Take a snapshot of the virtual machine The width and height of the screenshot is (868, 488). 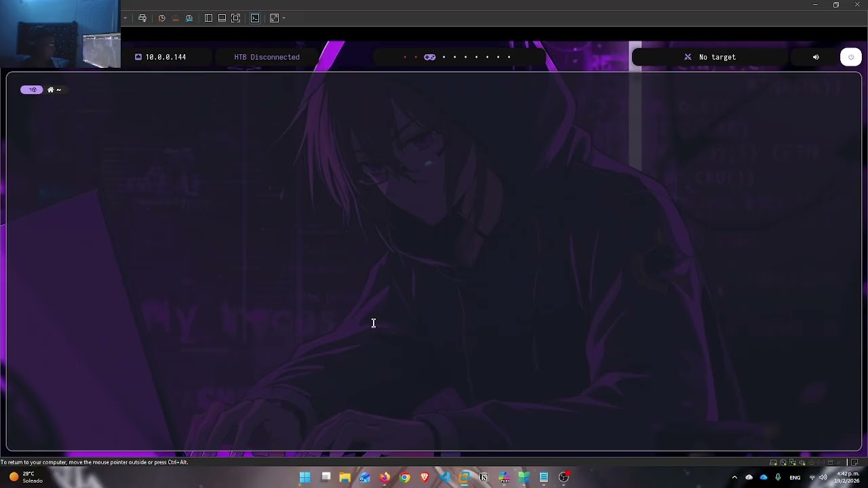(161, 18)
